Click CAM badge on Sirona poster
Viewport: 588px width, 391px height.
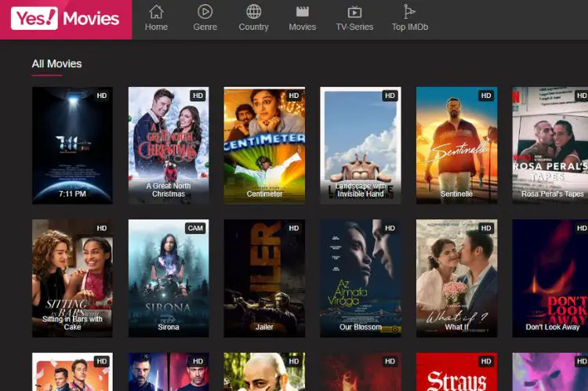195,228
